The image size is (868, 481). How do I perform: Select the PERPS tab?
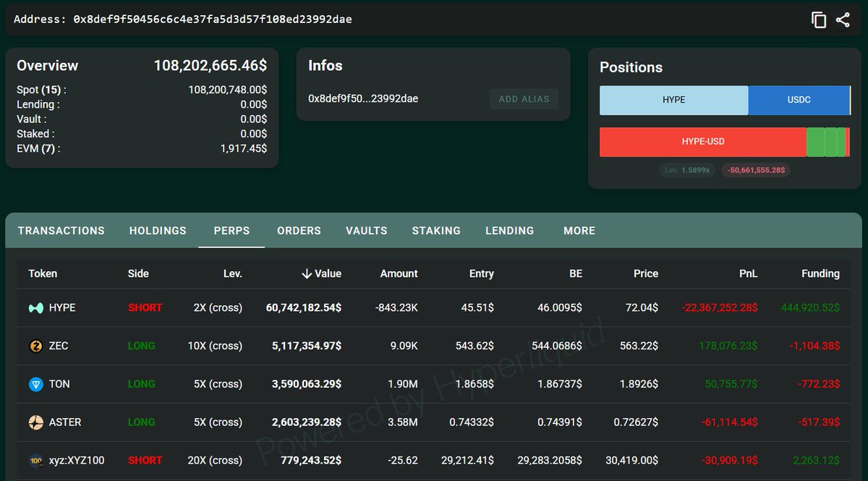click(x=231, y=231)
